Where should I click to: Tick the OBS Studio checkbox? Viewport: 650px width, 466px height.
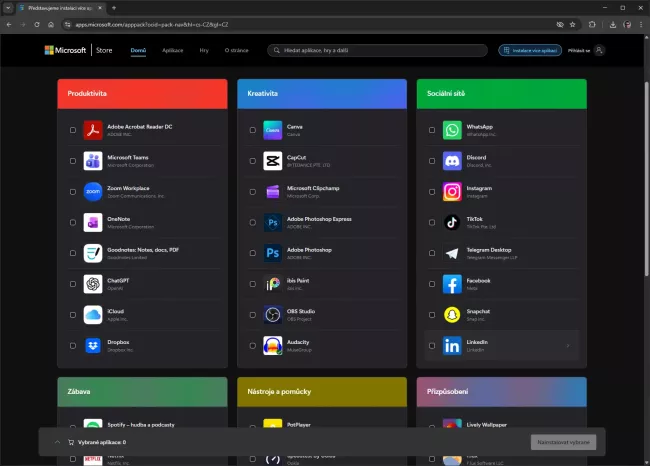coord(253,315)
